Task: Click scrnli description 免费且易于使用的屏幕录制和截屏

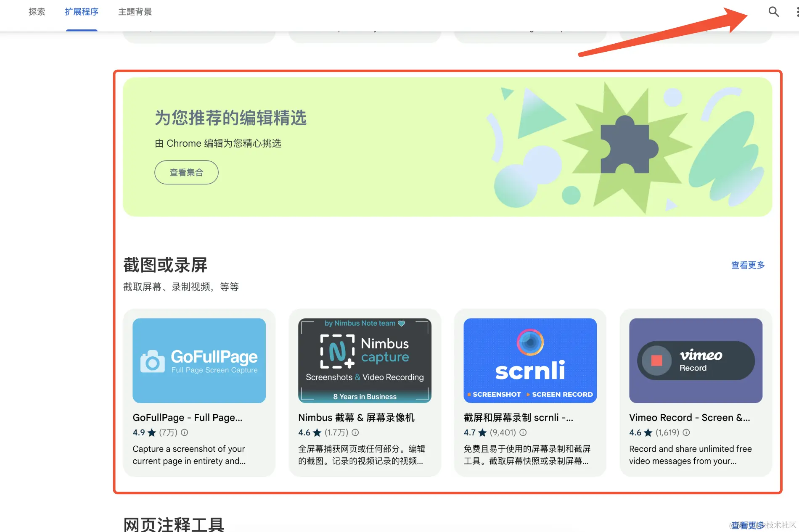Action: [x=527, y=449]
